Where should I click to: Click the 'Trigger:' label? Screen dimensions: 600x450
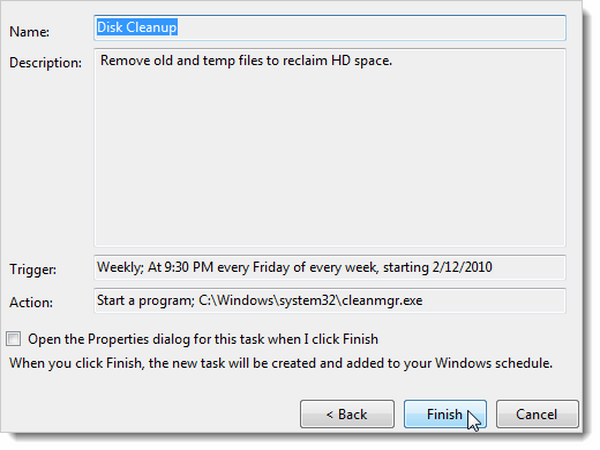click(32, 269)
